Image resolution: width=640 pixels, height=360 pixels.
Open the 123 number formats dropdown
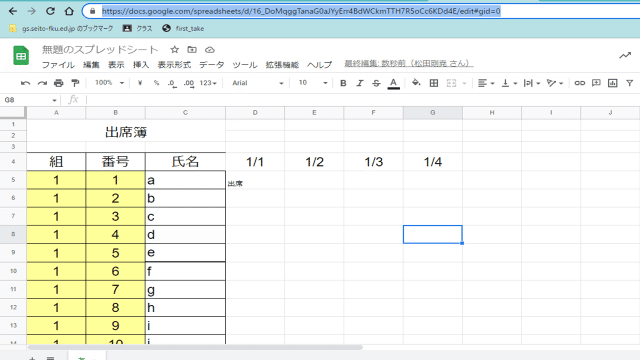208,83
